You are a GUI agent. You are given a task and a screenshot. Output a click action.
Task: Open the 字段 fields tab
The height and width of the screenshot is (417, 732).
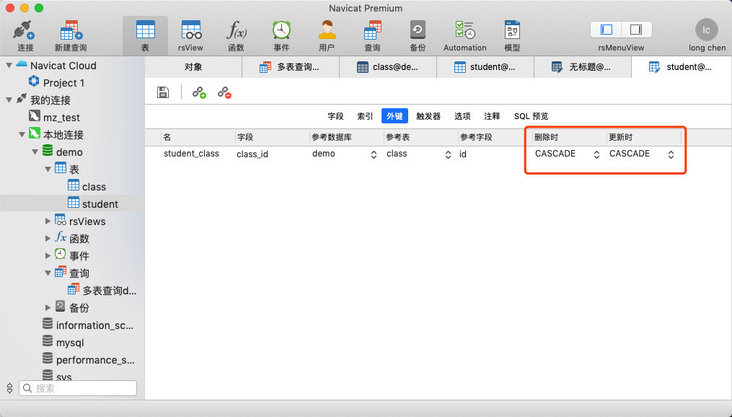335,116
